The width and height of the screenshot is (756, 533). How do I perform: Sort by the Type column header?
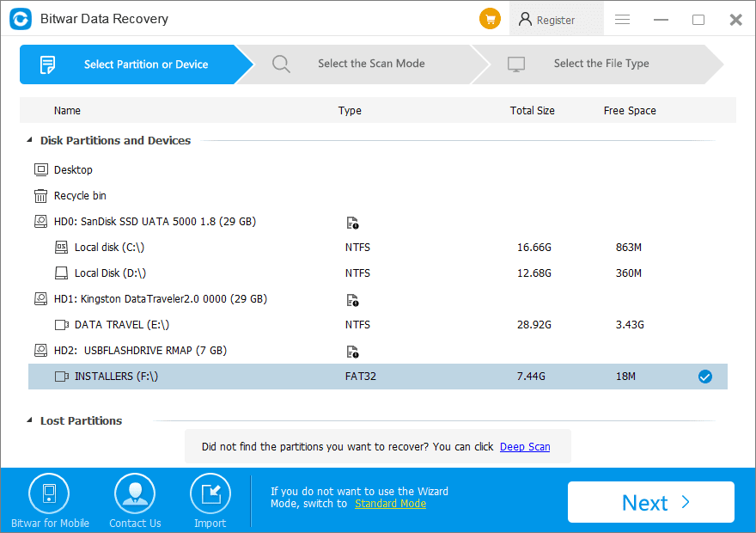[350, 110]
